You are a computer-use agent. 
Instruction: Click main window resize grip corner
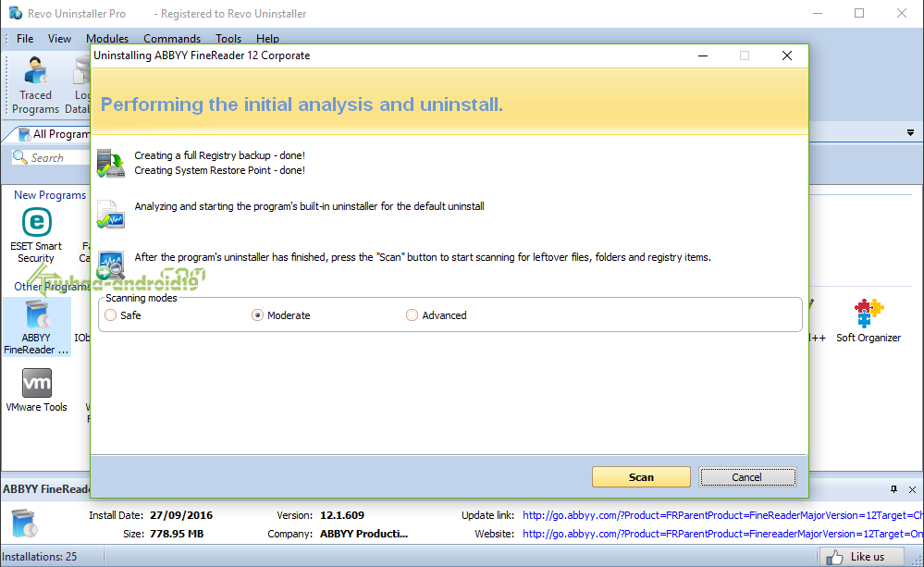pyautogui.click(x=918, y=561)
